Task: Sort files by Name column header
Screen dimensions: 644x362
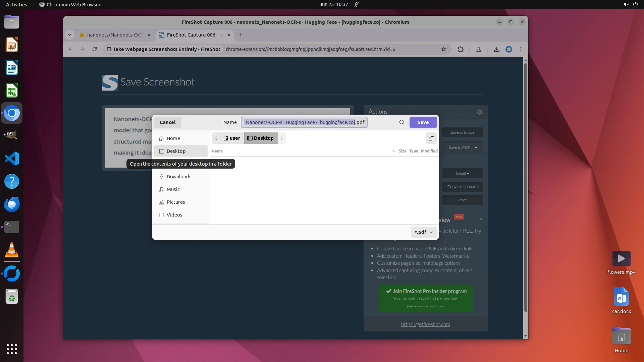Action: (x=217, y=151)
